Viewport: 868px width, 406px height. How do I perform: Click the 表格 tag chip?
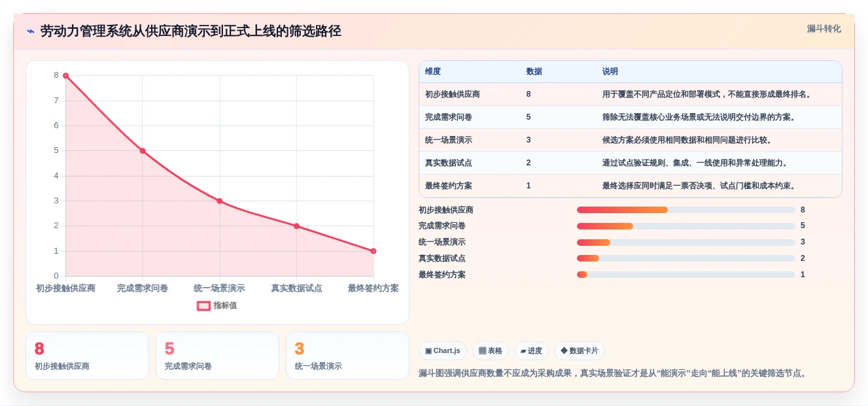pos(491,350)
